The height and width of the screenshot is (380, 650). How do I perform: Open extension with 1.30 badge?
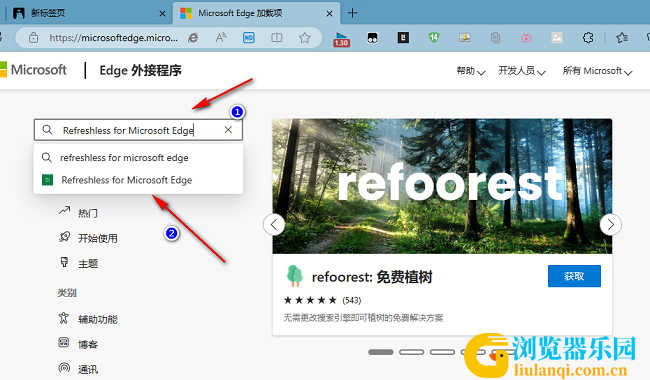342,39
